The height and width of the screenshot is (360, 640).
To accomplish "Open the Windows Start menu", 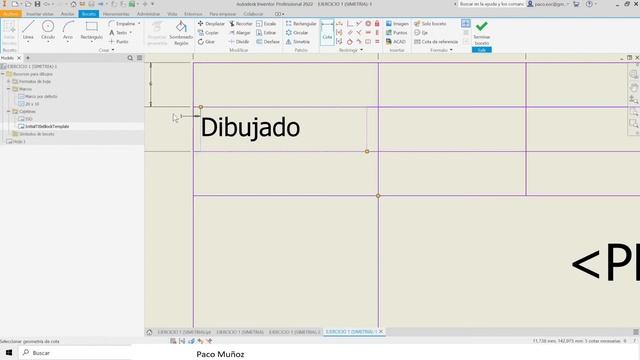I will tap(9, 352).
